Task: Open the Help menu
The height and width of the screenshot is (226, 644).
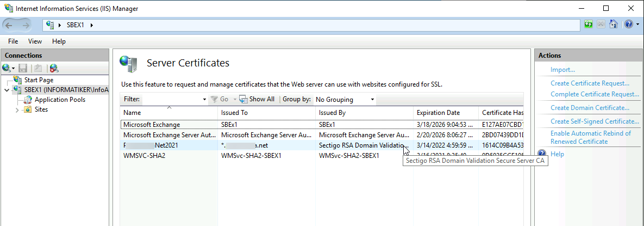Action: pos(59,41)
